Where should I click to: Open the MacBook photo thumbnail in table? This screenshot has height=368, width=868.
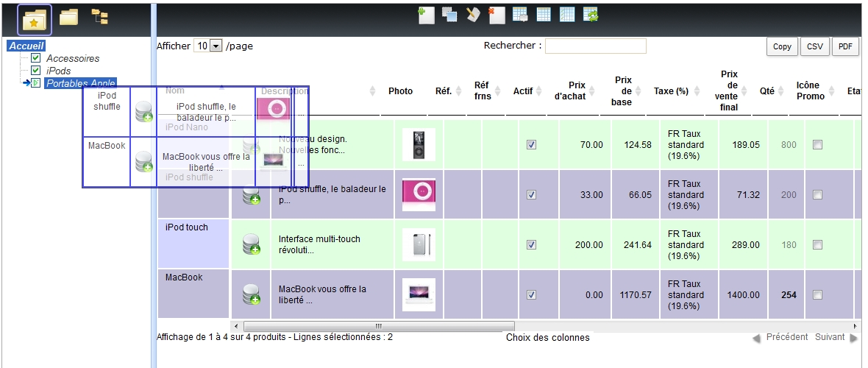[419, 294]
